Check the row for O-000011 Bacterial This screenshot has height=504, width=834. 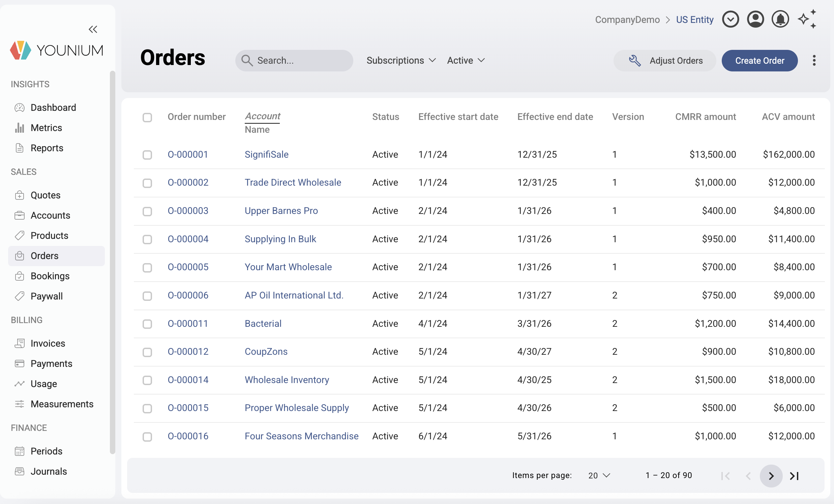tap(147, 324)
